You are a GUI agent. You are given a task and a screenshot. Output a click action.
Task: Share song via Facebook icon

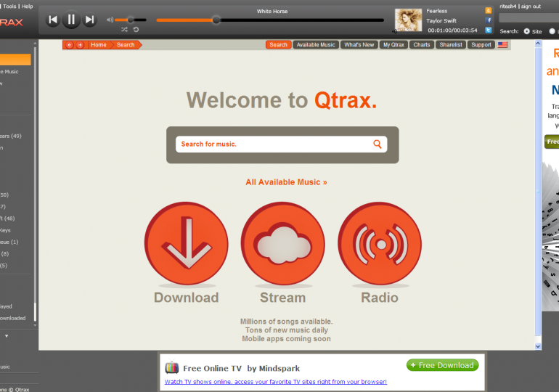[489, 20]
